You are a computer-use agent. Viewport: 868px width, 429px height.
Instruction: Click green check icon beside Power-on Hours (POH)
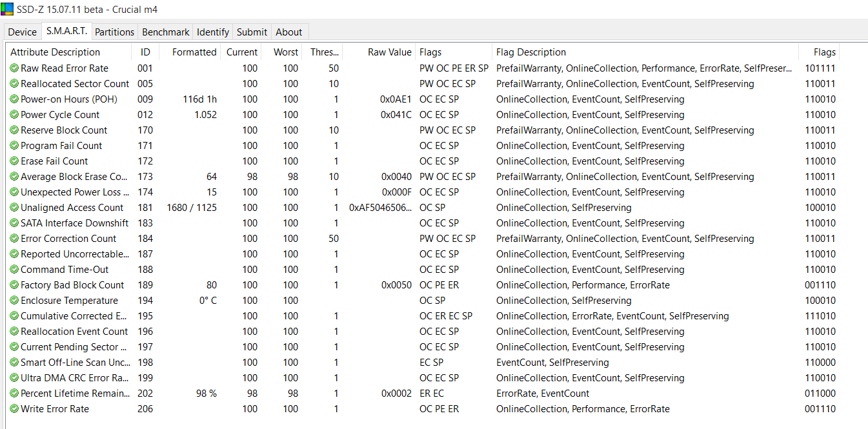point(14,99)
